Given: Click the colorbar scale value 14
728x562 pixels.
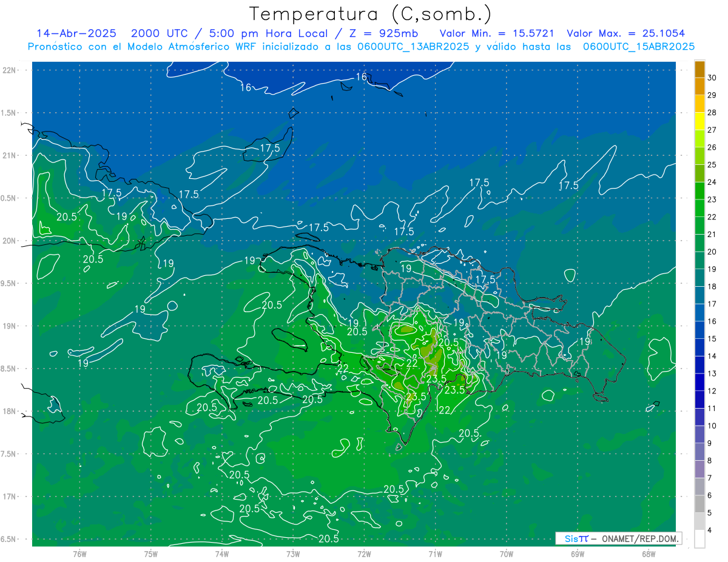Looking at the screenshot, I should [x=712, y=356].
